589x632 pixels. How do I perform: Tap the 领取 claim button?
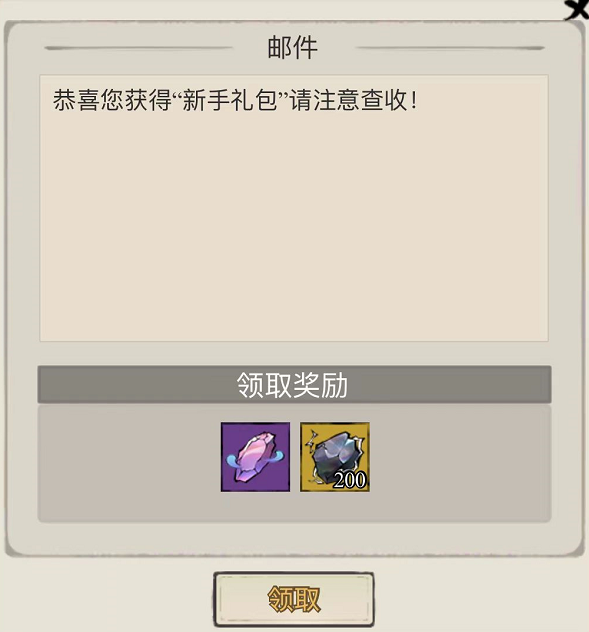coord(293,599)
